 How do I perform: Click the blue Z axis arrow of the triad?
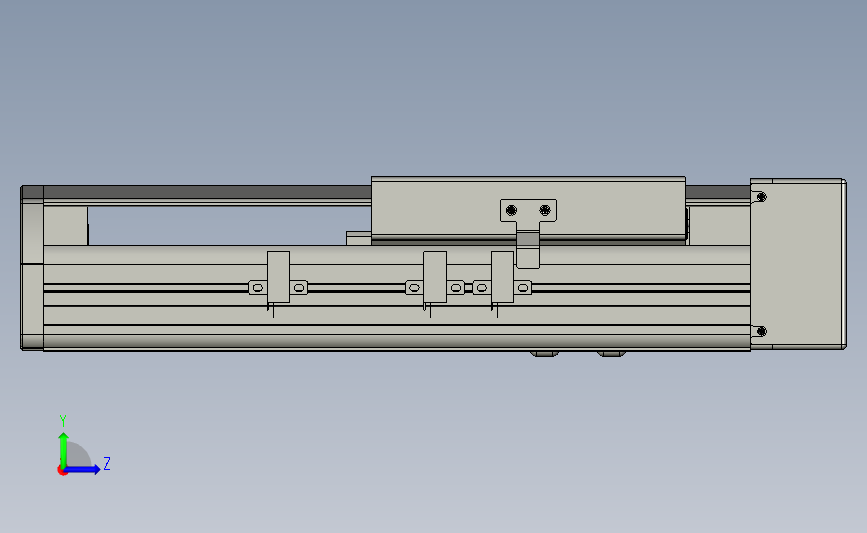point(83,470)
